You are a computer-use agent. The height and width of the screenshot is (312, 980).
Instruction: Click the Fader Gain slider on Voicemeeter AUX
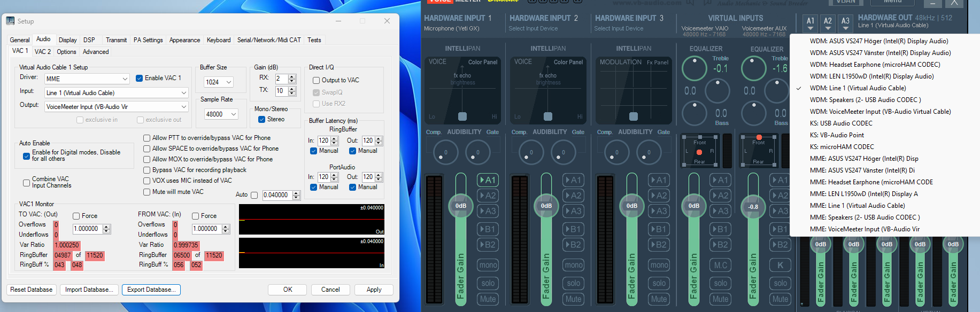pyautogui.click(x=753, y=239)
